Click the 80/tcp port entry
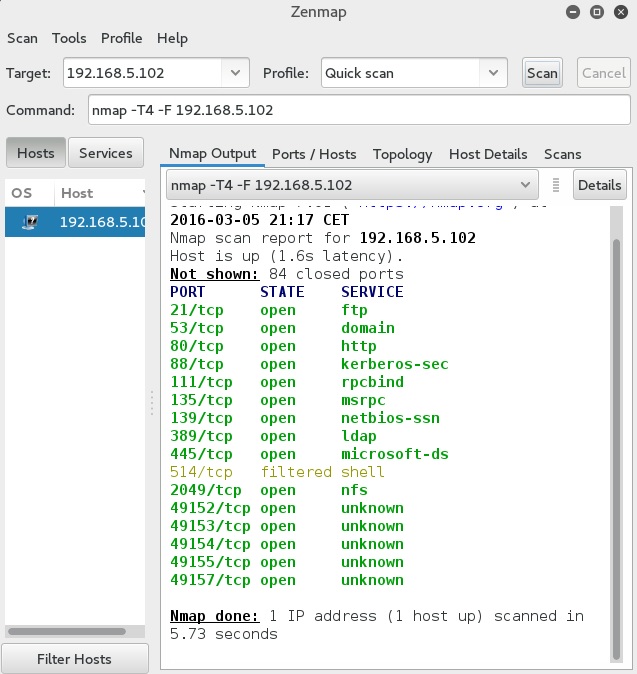Viewport: 637px width, 674px height. click(197, 346)
